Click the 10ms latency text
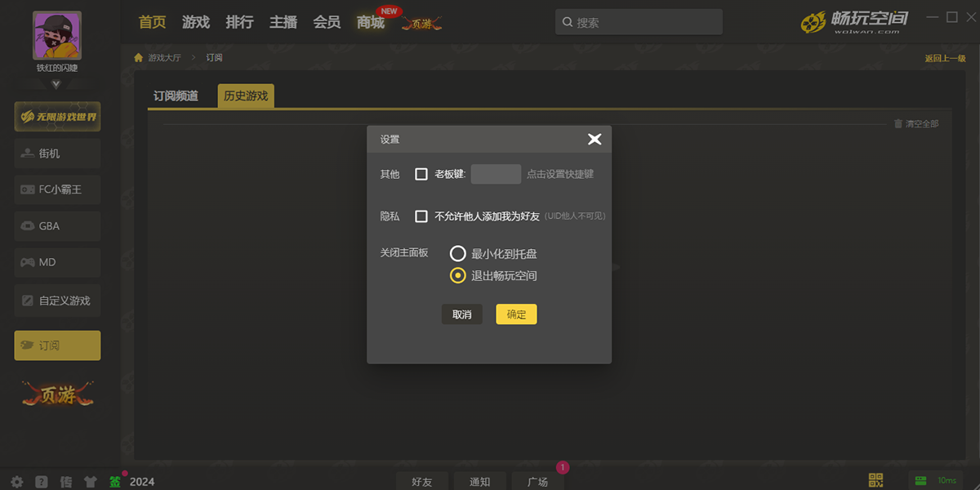The width and height of the screenshot is (980, 490). pyautogui.click(x=947, y=481)
